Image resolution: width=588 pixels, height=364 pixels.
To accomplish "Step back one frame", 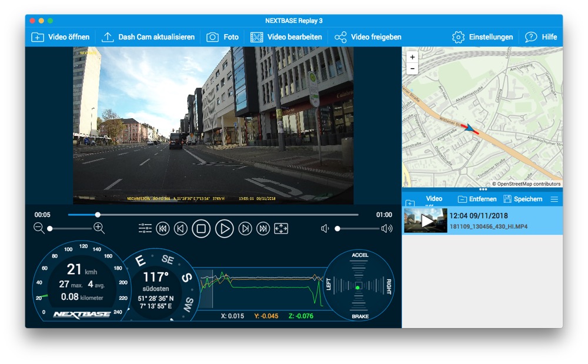I will click(181, 228).
